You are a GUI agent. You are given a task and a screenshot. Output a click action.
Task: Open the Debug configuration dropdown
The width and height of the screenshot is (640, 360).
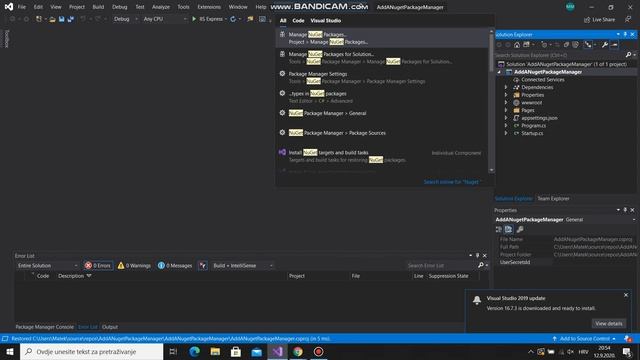coord(125,19)
